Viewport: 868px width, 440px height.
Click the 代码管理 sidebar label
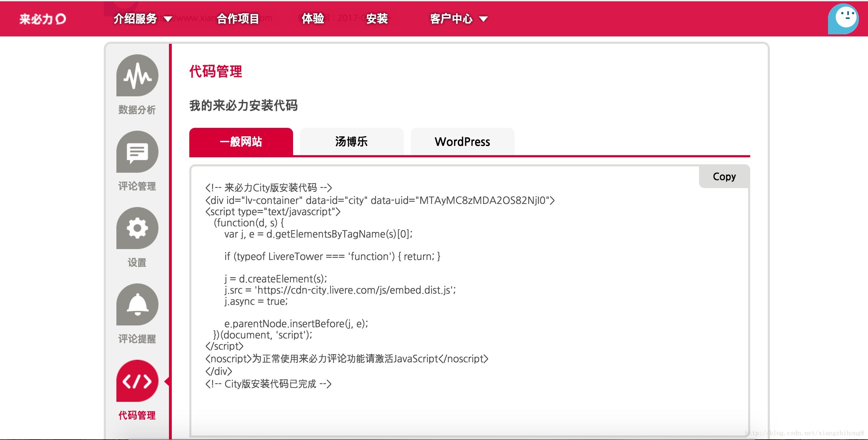(137, 415)
